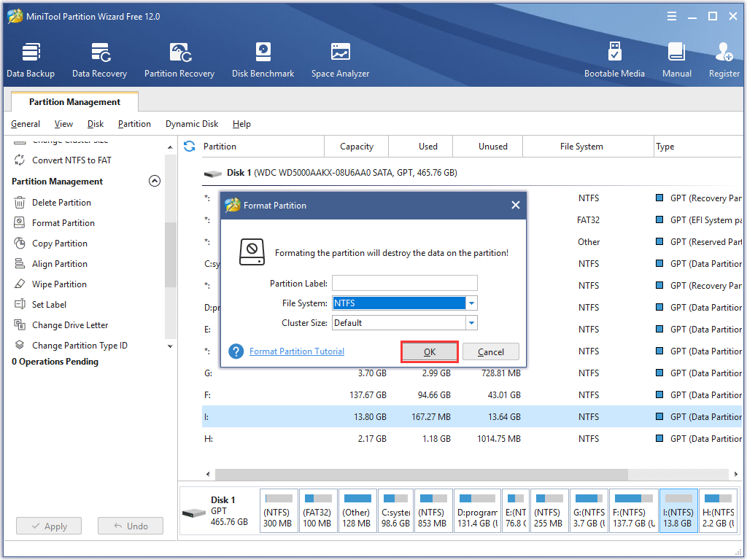Click sidebar scroll up arrow
The height and width of the screenshot is (560, 747).
170,147
